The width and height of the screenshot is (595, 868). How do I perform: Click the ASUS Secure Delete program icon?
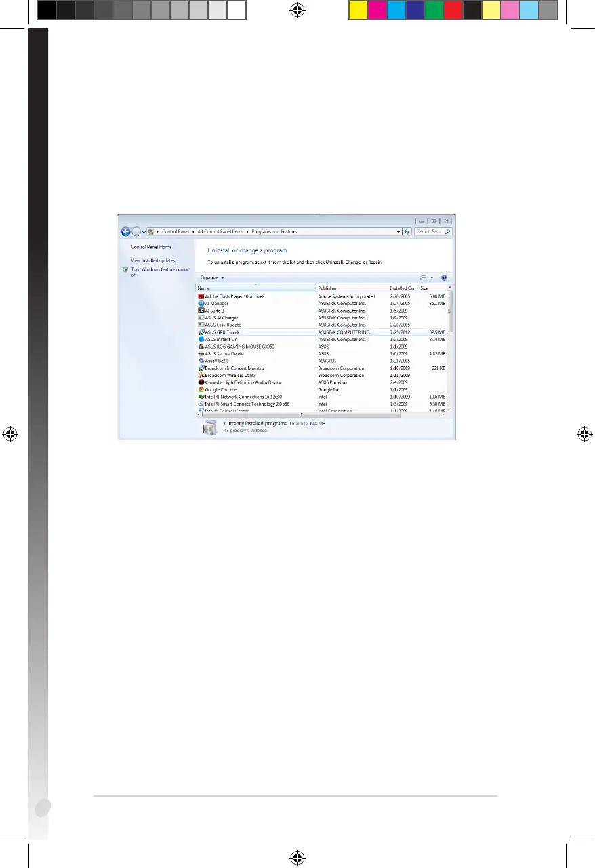(x=201, y=354)
